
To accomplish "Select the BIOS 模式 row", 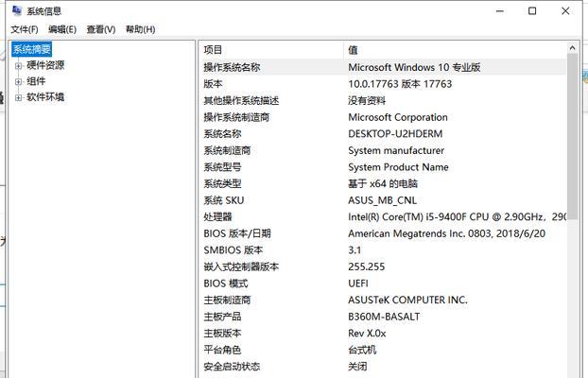I will [383, 283].
